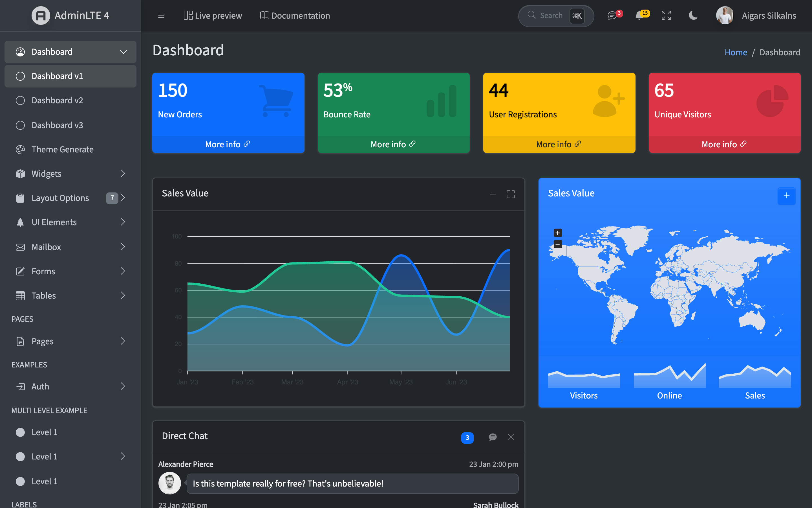Viewport: 812px width, 508px height.
Task: Focus the Search input field
Action: 556,16
